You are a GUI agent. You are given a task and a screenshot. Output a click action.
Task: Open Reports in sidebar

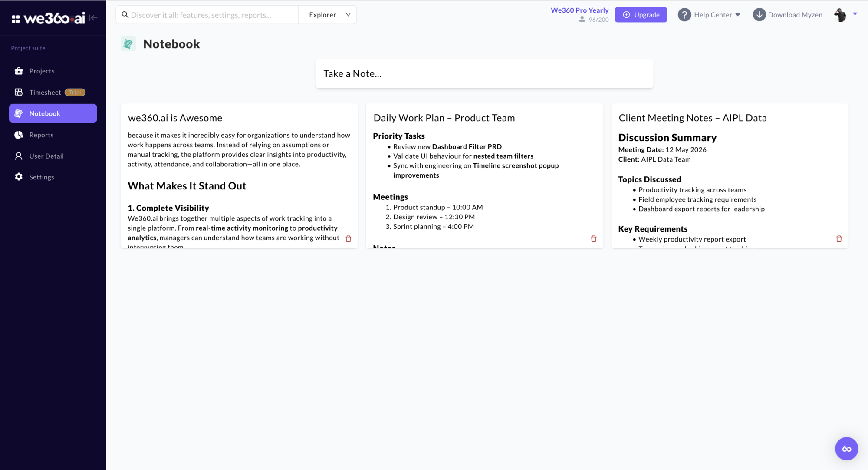[x=53, y=135]
